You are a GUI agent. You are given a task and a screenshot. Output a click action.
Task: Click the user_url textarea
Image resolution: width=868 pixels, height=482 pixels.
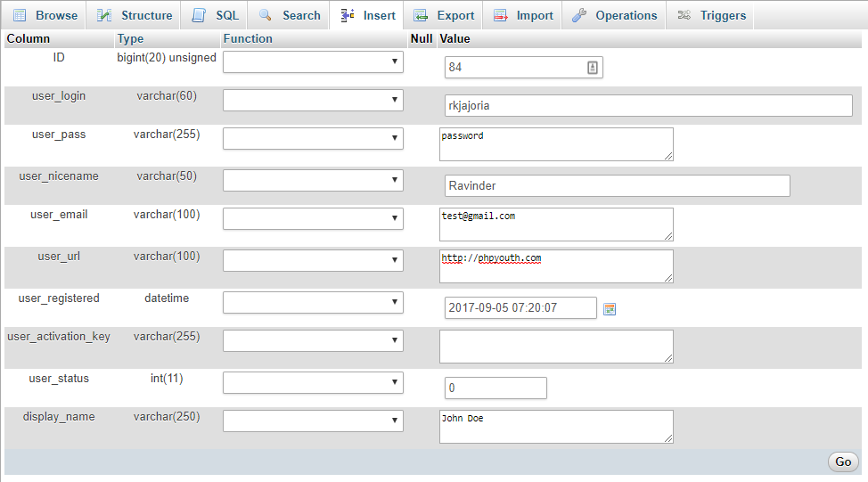[556, 266]
